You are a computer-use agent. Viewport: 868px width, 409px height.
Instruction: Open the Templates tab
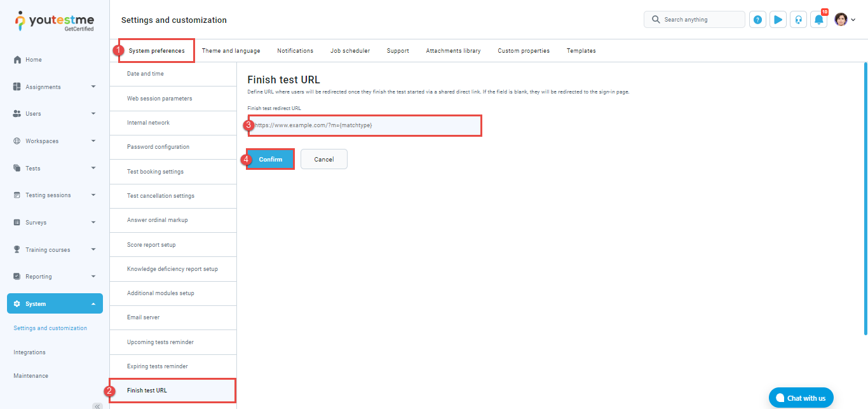click(x=581, y=51)
